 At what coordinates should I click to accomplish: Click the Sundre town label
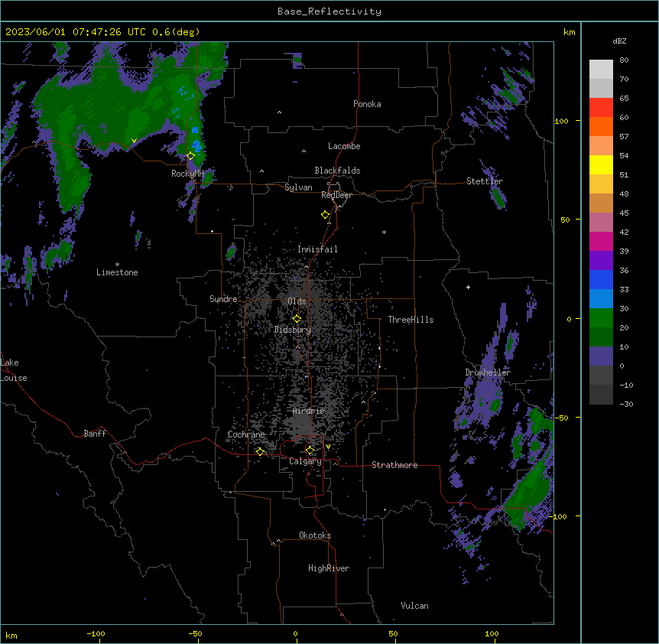click(x=223, y=299)
